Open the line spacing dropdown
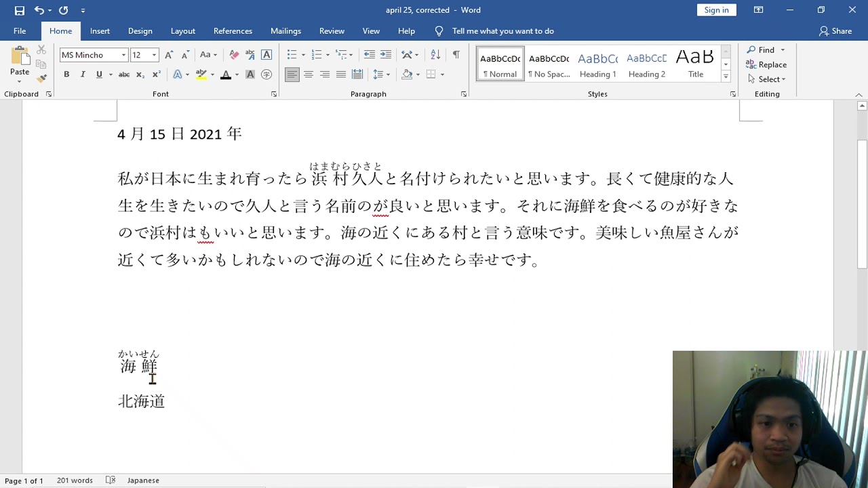Viewport: 868px width, 488px height. (381, 75)
